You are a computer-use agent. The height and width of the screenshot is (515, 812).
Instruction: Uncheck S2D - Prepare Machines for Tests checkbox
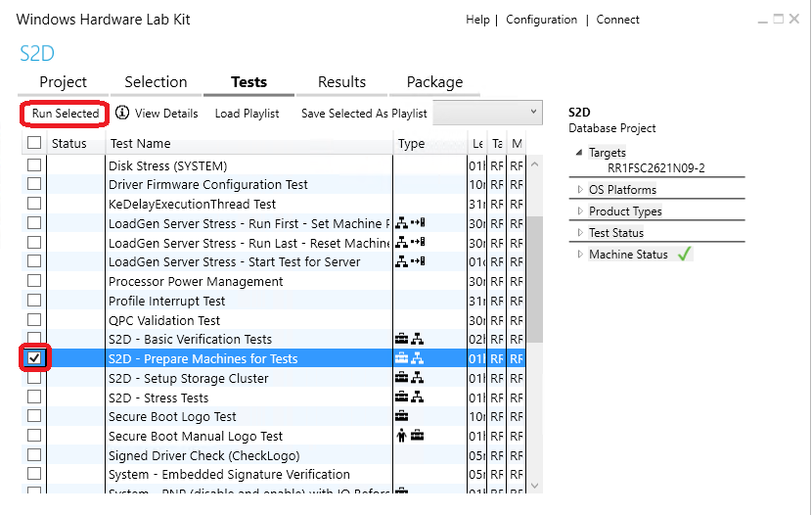pos(34,357)
